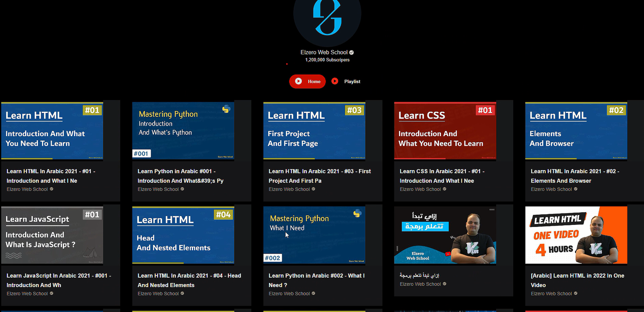Click Elzero Web School name under the Arabic-titled video
This screenshot has width=644, height=312.
(x=420, y=284)
